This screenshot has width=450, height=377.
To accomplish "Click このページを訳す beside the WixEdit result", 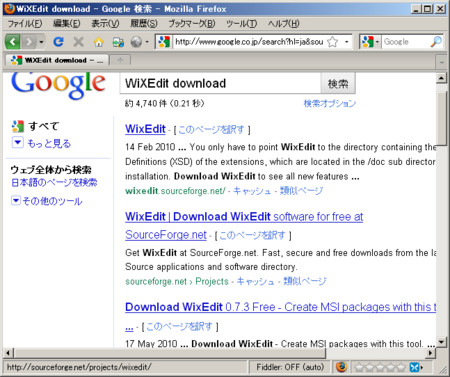I will [211, 130].
